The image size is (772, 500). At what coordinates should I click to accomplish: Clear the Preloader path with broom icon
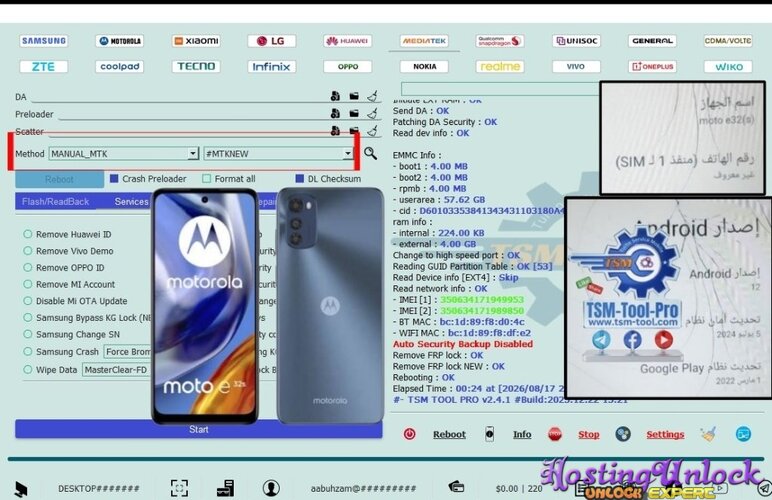(x=373, y=114)
